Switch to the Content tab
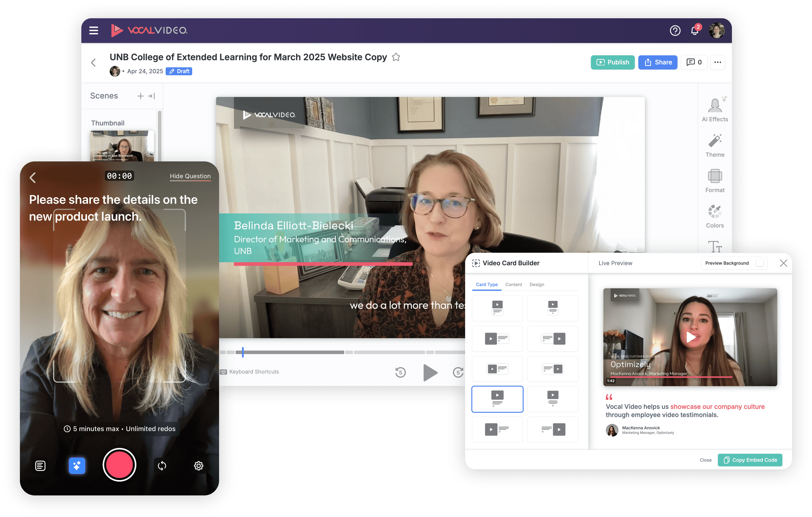 point(513,284)
